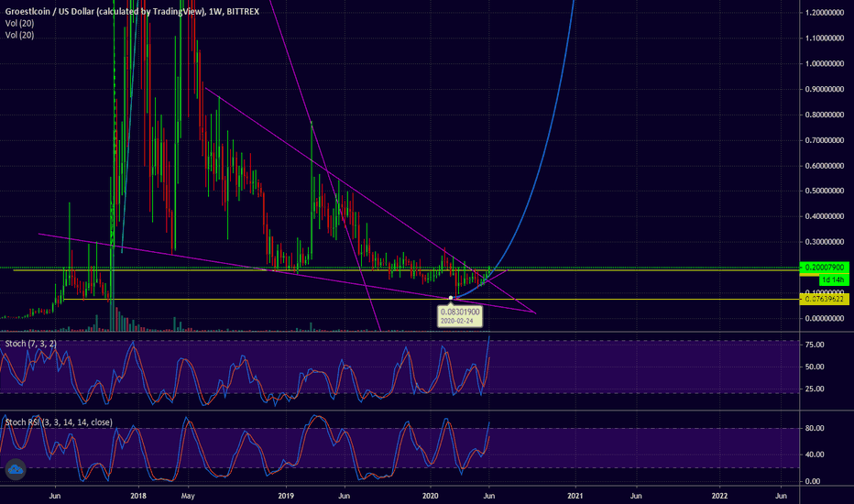The height and width of the screenshot is (504, 854).
Task: Click the 0.40000000 price axis value
Action: pos(825,216)
